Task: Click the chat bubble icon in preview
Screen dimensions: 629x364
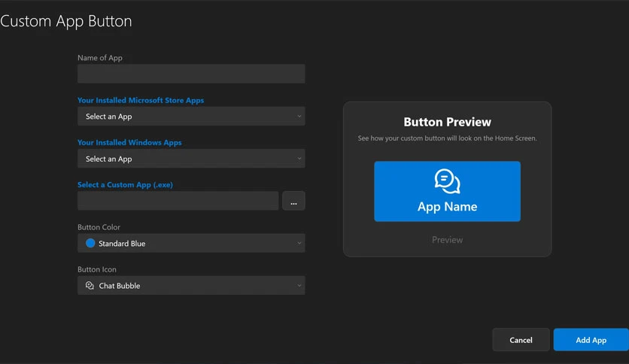Action: (447, 181)
